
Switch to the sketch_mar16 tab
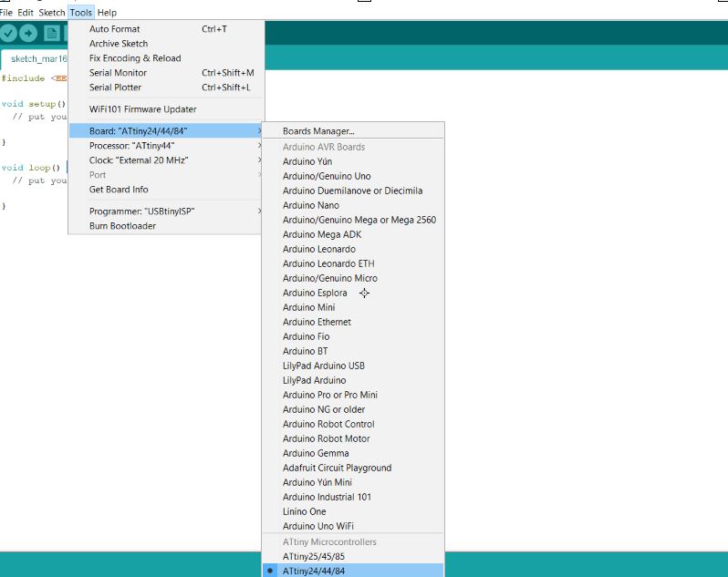tap(36, 59)
